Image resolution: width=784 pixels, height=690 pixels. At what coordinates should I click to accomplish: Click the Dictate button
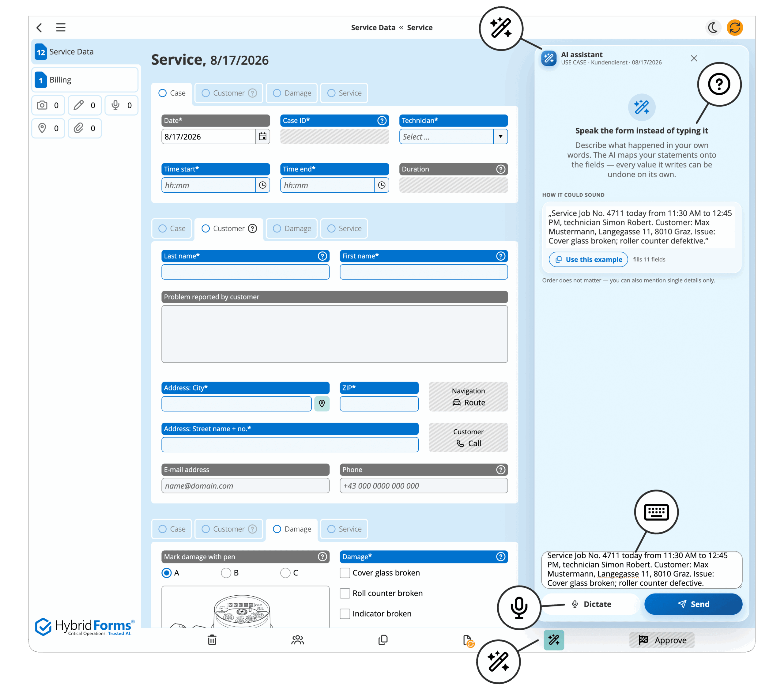(x=591, y=605)
